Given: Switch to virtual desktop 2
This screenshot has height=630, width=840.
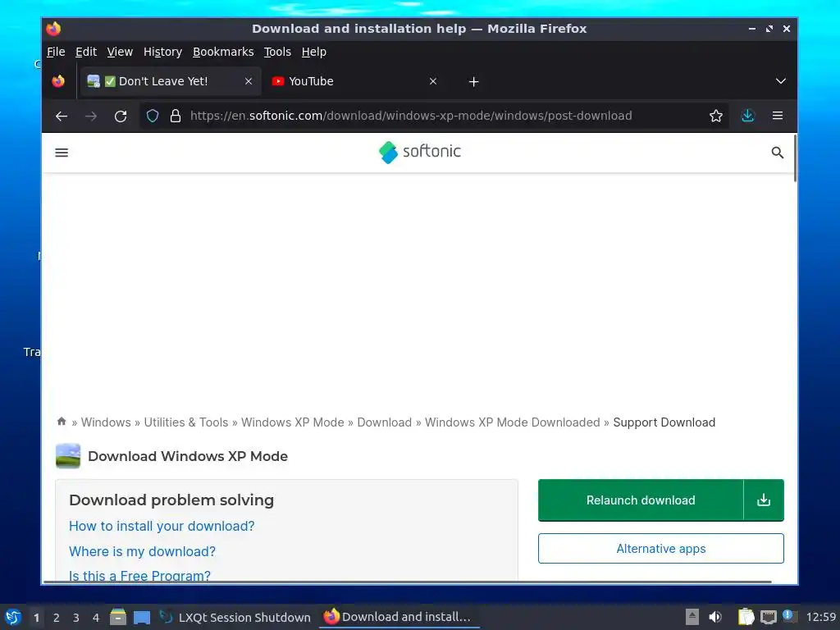Looking at the screenshot, I should coord(57,618).
